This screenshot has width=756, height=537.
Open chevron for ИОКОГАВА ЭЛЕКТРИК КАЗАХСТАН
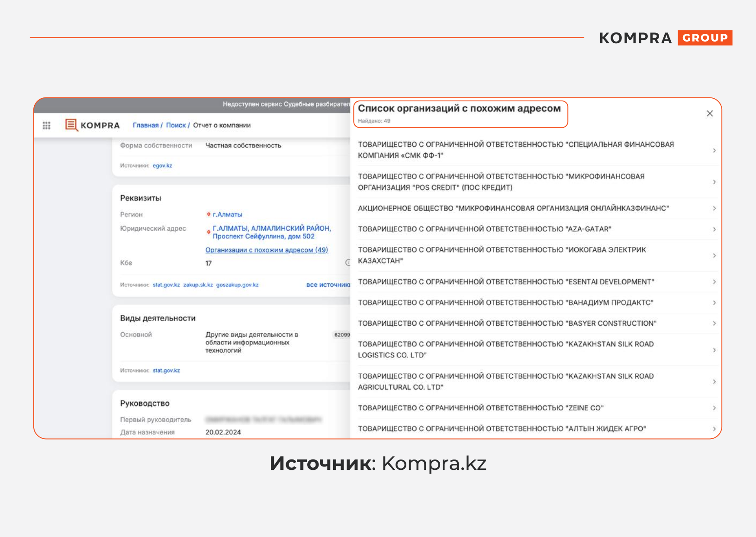click(x=714, y=256)
